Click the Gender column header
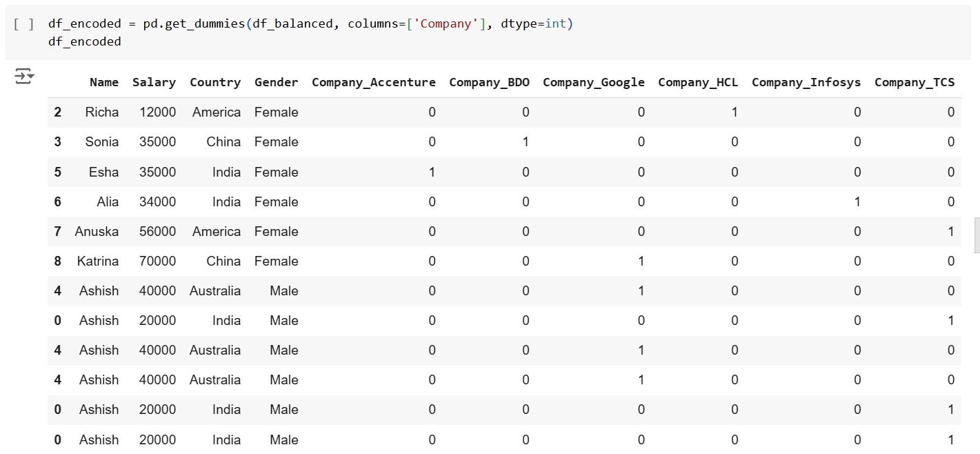 tap(276, 81)
